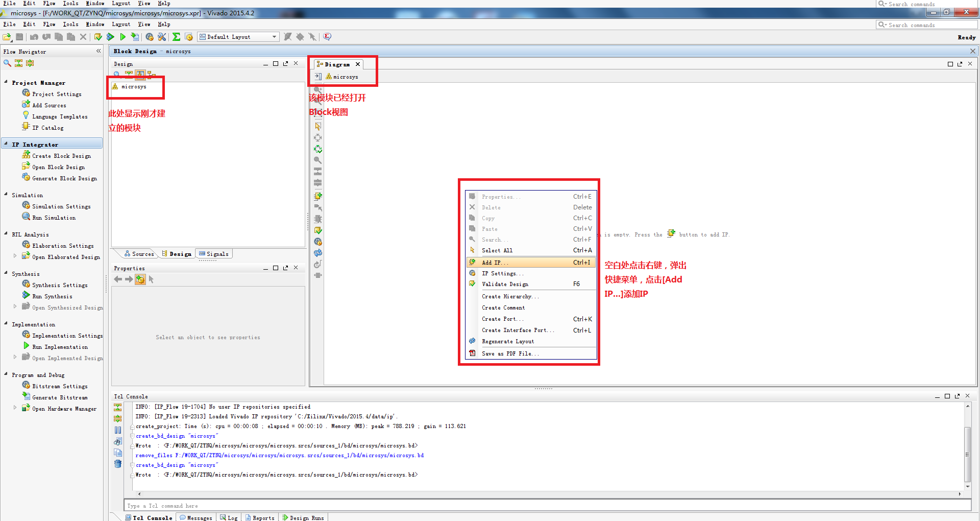
Task: Click the Properties panel forward arrow
Action: pos(129,279)
